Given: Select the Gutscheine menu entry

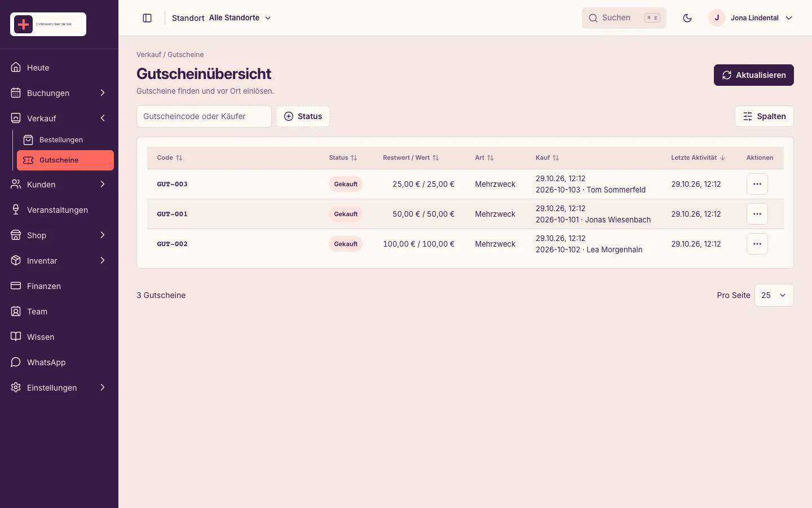Looking at the screenshot, I should (65, 160).
